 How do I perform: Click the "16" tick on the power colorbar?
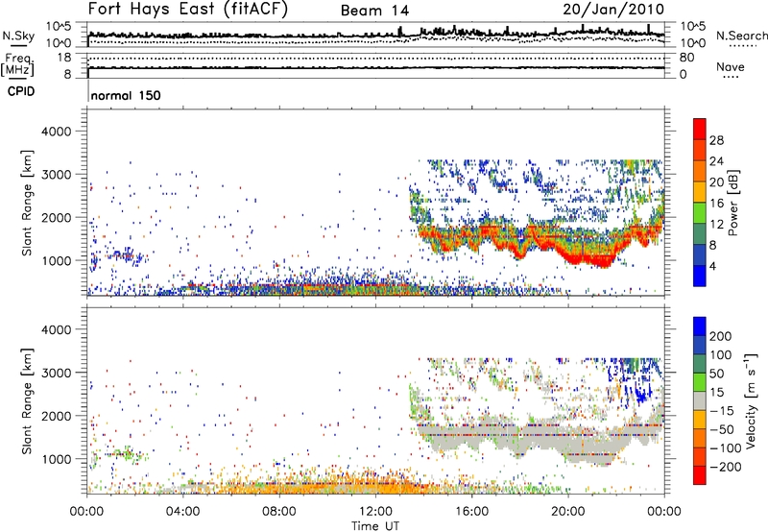click(716, 204)
